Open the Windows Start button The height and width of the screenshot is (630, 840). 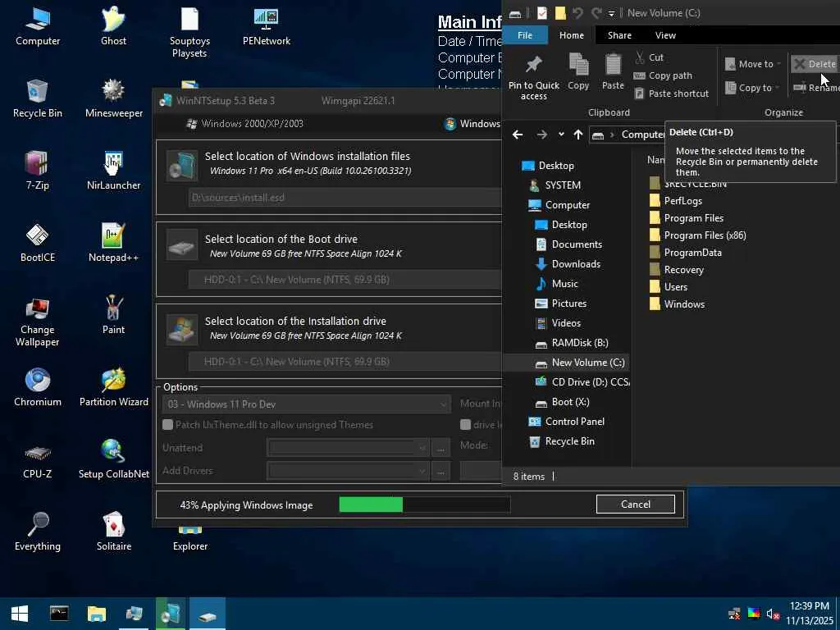coord(20,614)
